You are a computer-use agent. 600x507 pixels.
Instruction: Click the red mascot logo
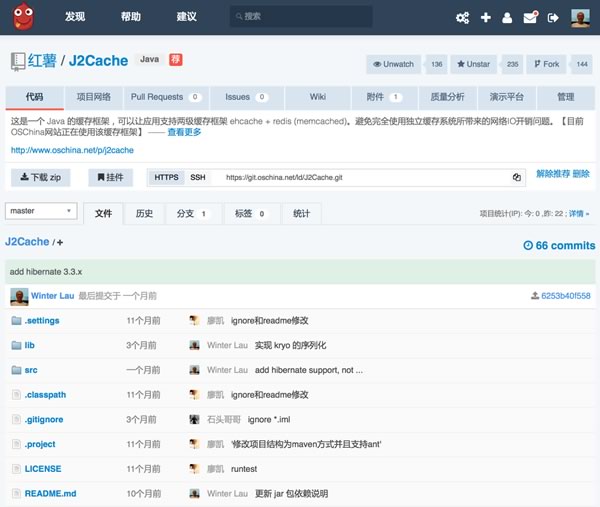point(23,16)
